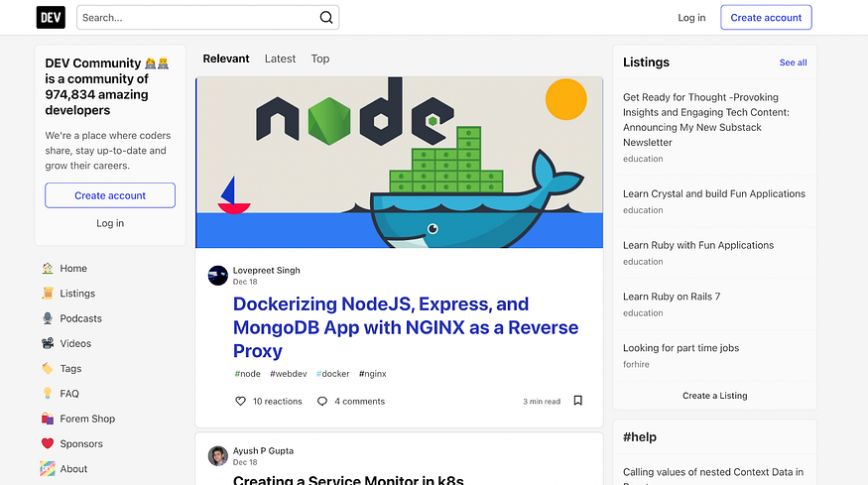This screenshot has width=868, height=485.
Task: Click See all in Listings panel
Action: [793, 62]
